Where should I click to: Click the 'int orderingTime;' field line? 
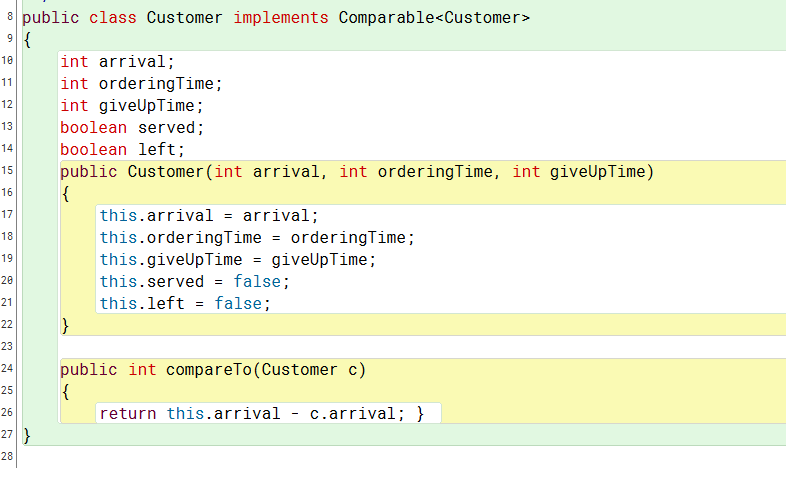coord(141,84)
